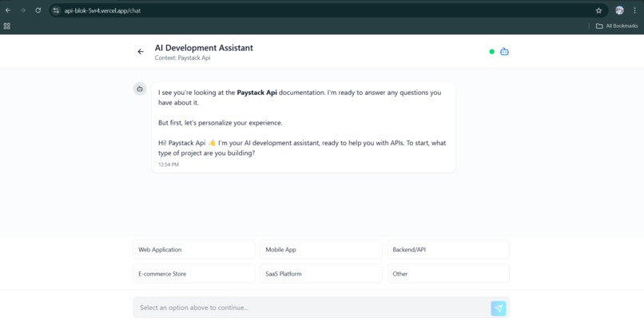Screen dimensions: 644x325
Task: Choose the Mobile App option
Action: pos(321,249)
